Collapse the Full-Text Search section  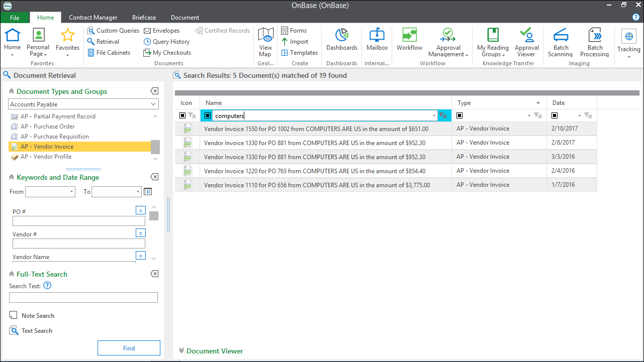click(x=12, y=274)
